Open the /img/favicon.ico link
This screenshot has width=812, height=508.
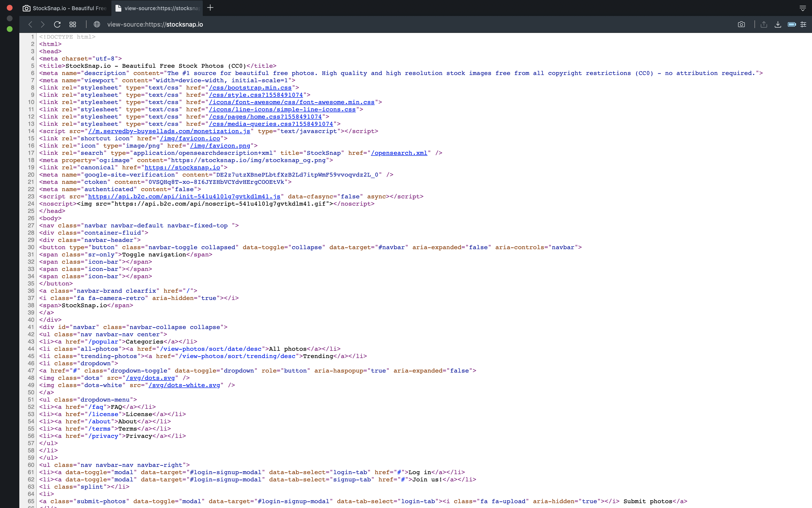pyautogui.click(x=190, y=138)
